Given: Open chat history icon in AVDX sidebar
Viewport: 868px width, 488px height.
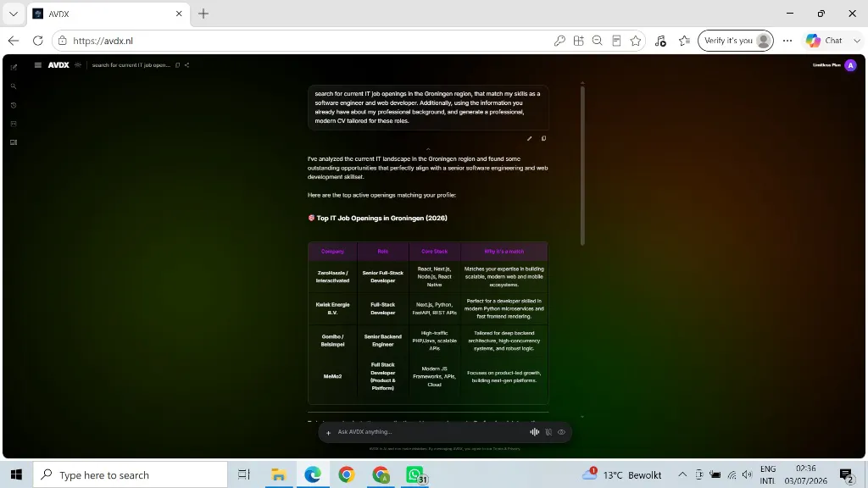Looking at the screenshot, I should tap(14, 105).
